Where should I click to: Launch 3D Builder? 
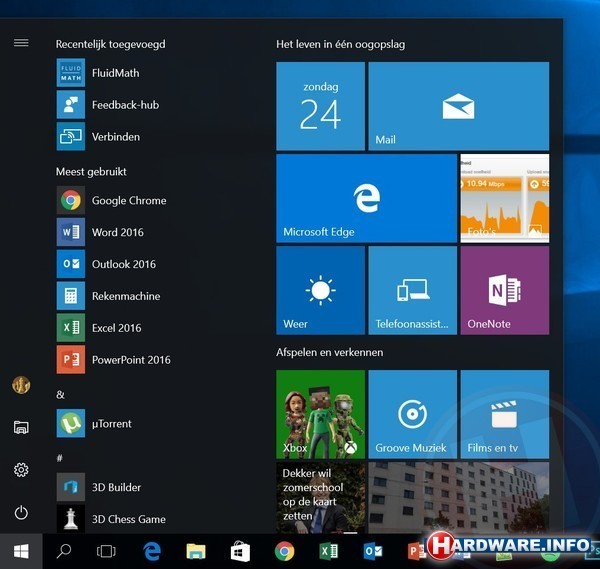(x=153, y=487)
